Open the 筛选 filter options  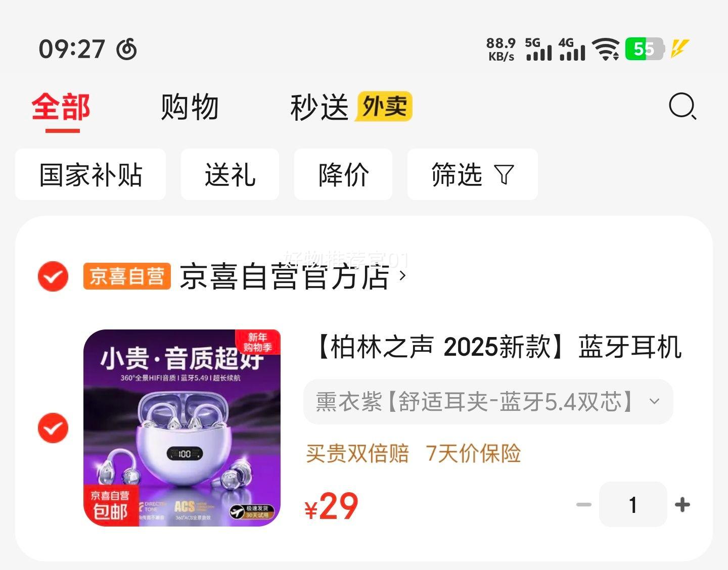coord(473,174)
